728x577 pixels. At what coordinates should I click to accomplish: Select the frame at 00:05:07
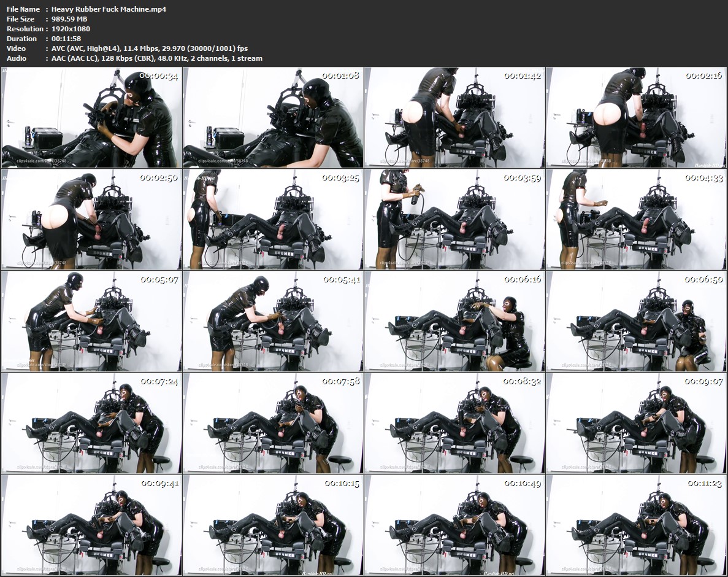click(92, 320)
